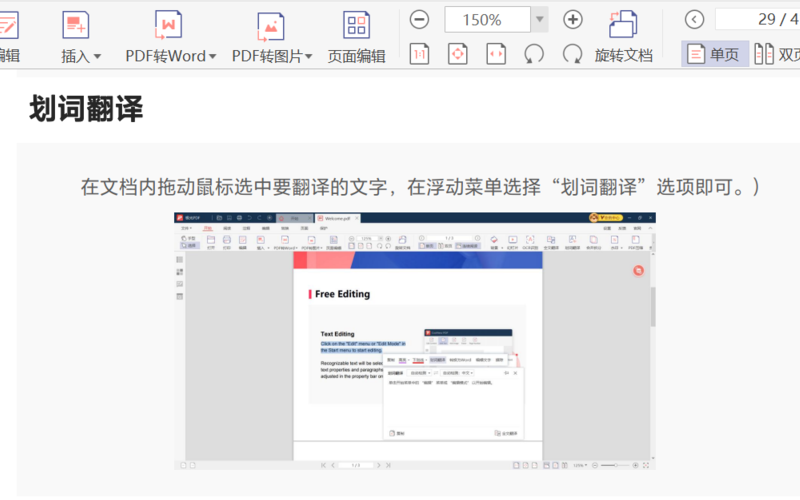Image resolution: width=800 pixels, height=500 pixels.
Task: Go to previous page arrow
Action: click(x=694, y=20)
